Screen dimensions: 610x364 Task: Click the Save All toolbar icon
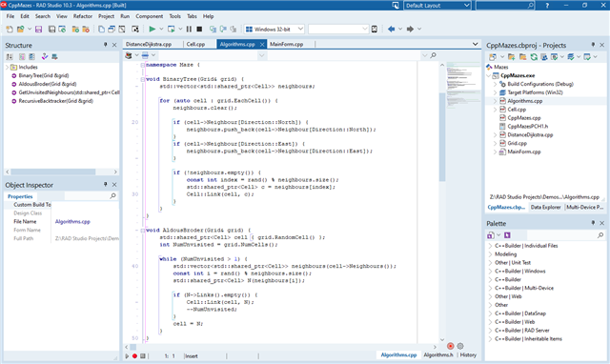[51, 29]
